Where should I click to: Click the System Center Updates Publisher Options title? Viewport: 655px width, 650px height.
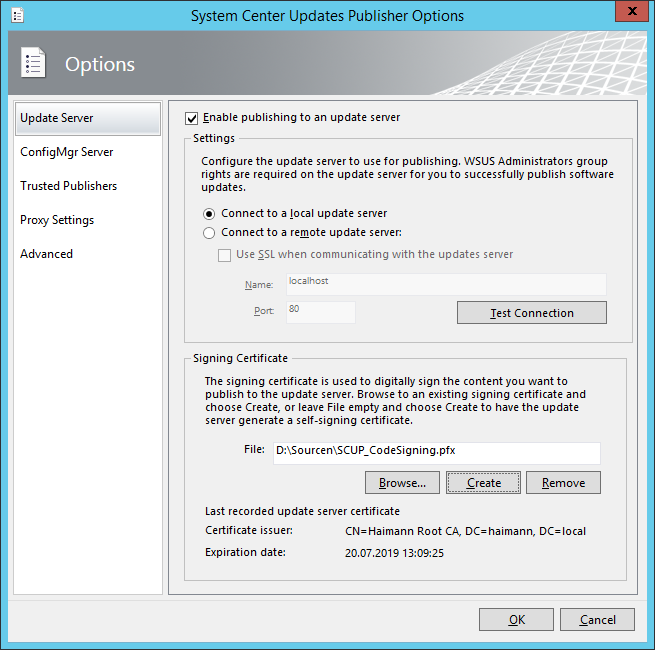[x=327, y=16]
